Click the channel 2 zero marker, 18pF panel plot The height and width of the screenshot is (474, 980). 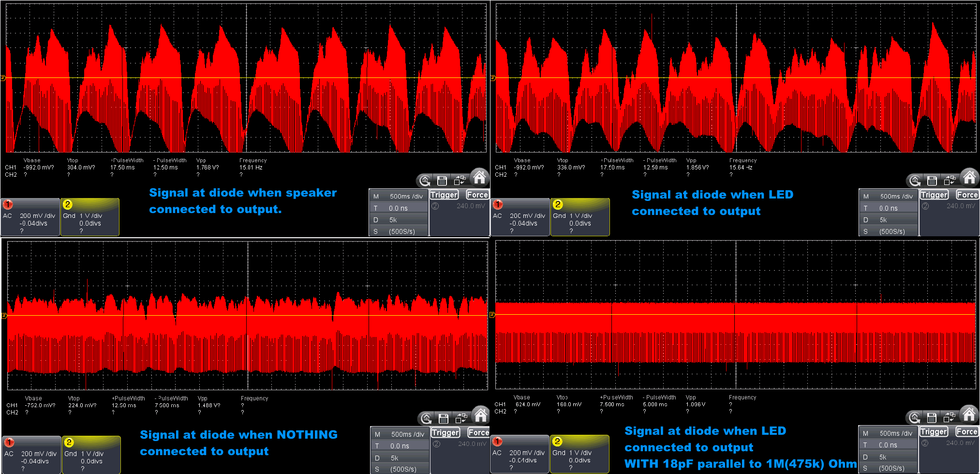pyautogui.click(x=492, y=315)
